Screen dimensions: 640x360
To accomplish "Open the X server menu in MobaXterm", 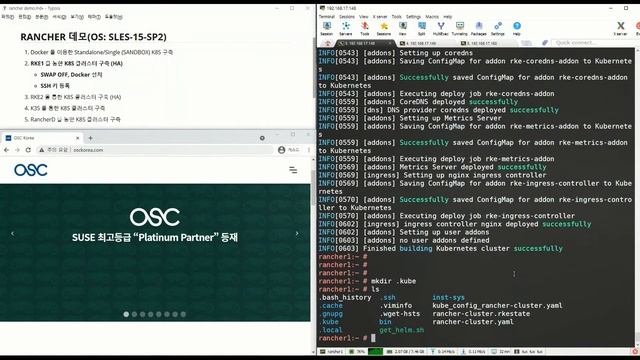I will [380, 17].
